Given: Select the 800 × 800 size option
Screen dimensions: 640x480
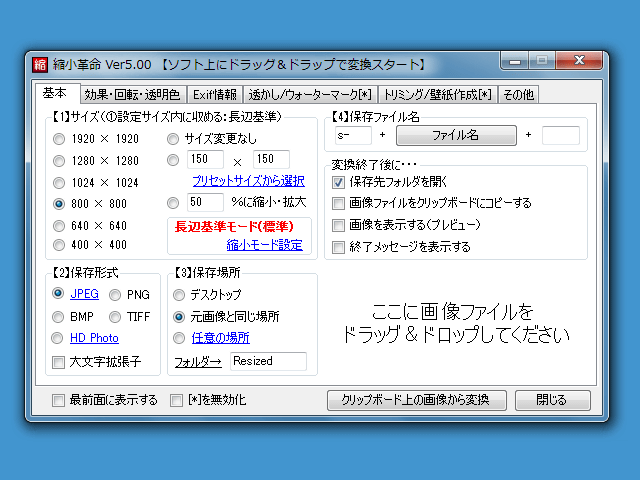Looking at the screenshot, I should tap(59, 204).
